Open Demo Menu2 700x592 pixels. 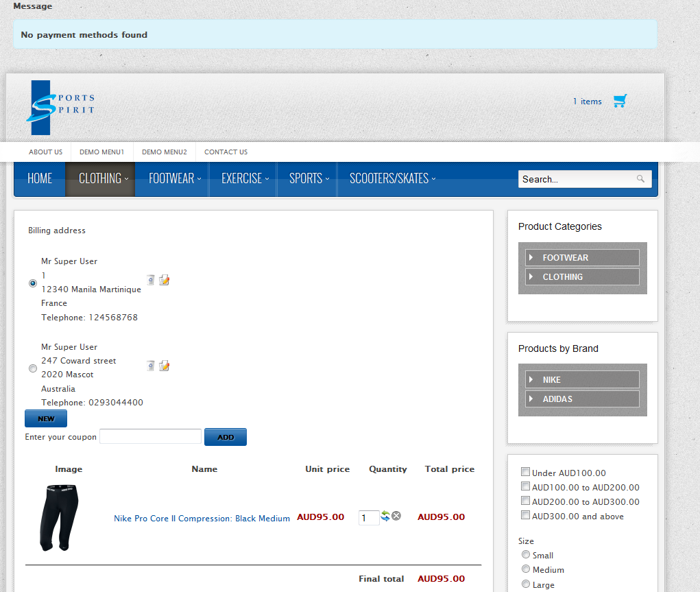pyautogui.click(x=165, y=152)
